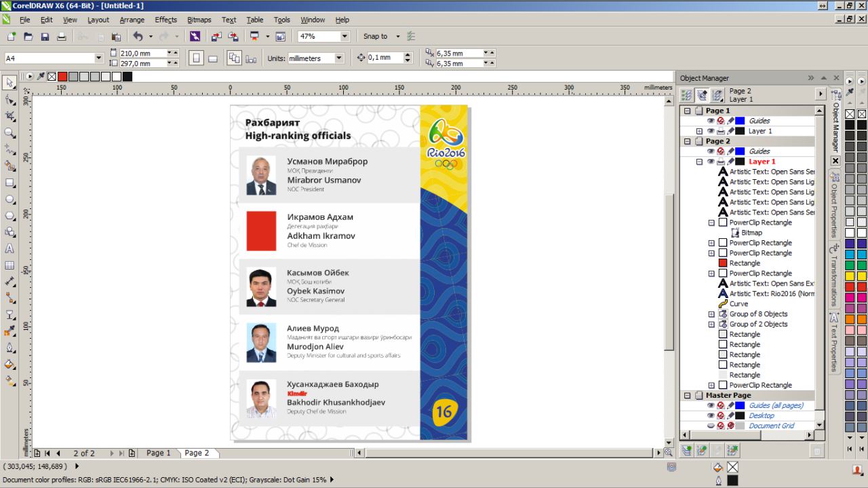Open the Text Properties docker tab

(835, 341)
